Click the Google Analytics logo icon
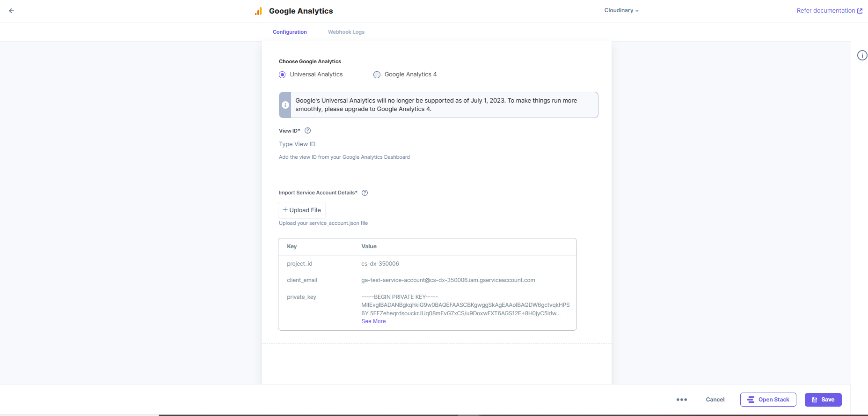The image size is (868, 416). [258, 11]
